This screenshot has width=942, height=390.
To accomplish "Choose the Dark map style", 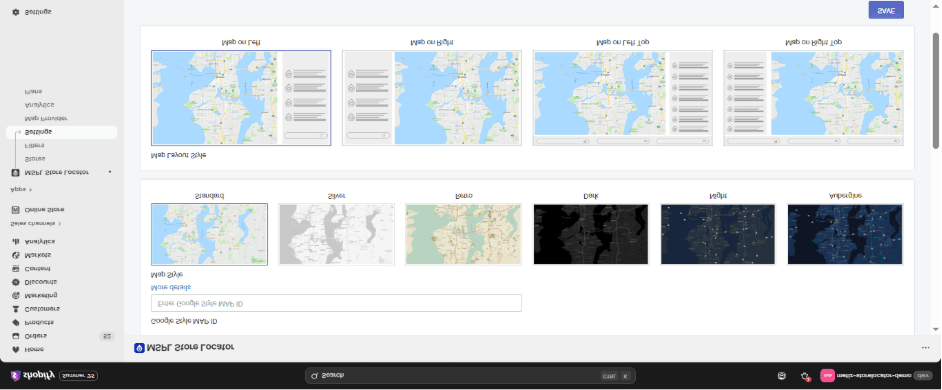I will pyautogui.click(x=591, y=234).
